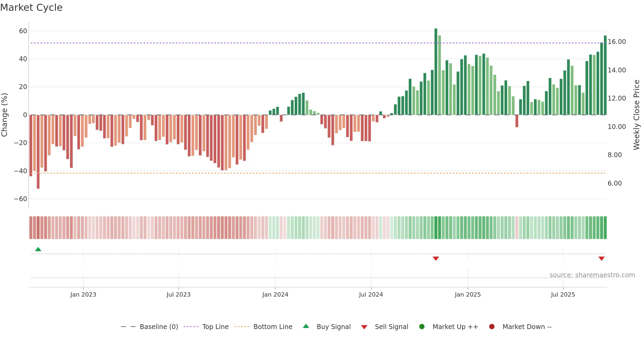Click the gray dashed line sample in the legend
644x362 pixels.
pyautogui.click(x=128, y=327)
